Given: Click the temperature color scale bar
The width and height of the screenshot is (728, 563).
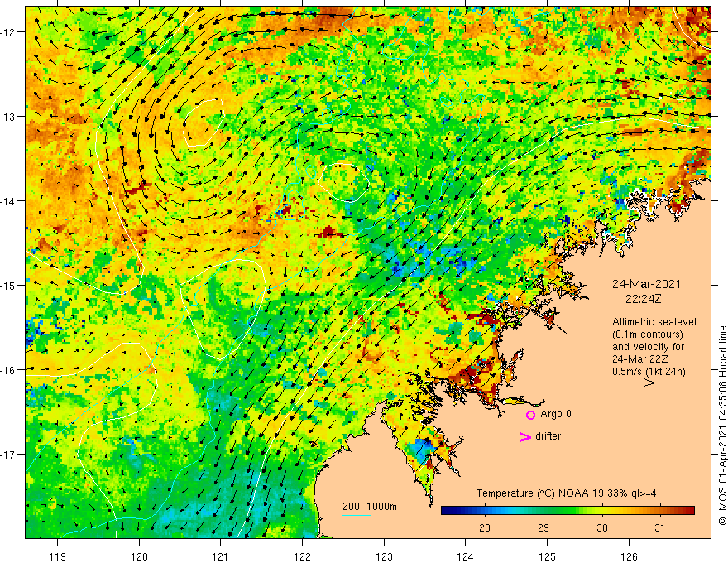Looking at the screenshot, I should pos(568,510).
